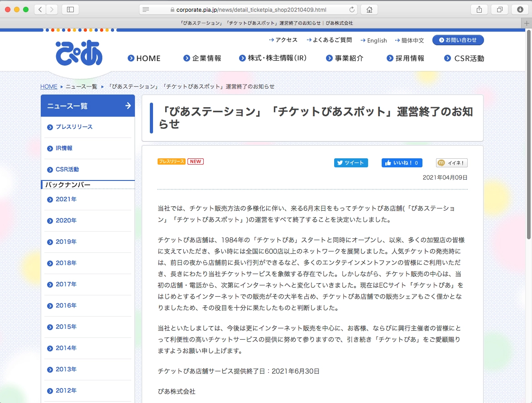Image resolution: width=532 pixels, height=403 pixels.
Task: Reload the page with the refresh icon
Action: point(352,9)
